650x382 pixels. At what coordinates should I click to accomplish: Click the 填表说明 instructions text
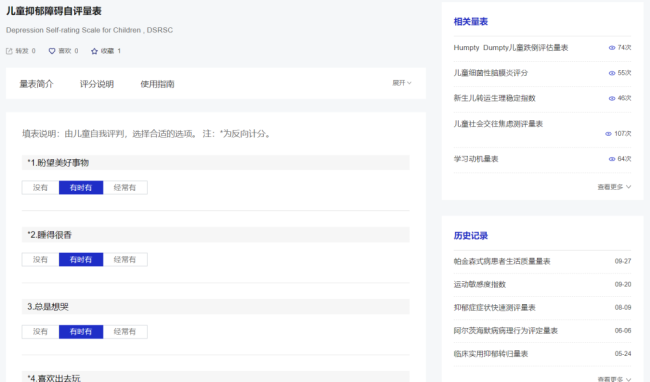(148, 134)
